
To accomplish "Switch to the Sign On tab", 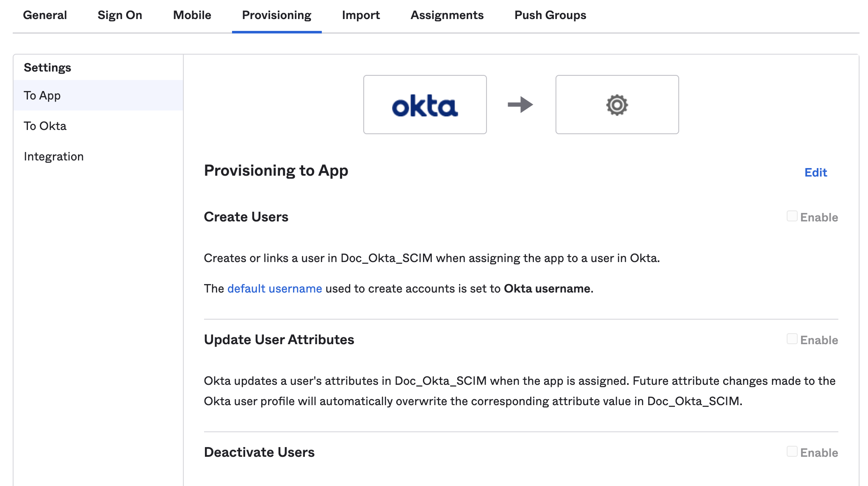I will (120, 15).
